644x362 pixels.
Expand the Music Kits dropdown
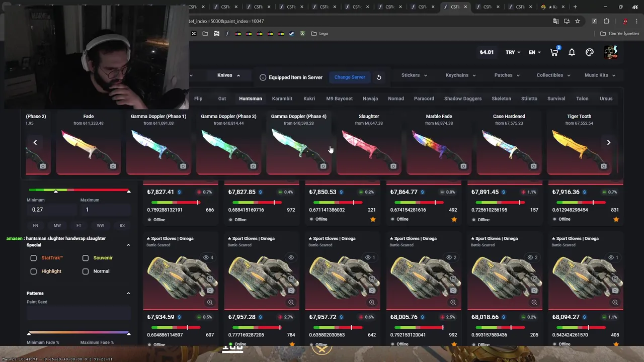click(x=600, y=75)
